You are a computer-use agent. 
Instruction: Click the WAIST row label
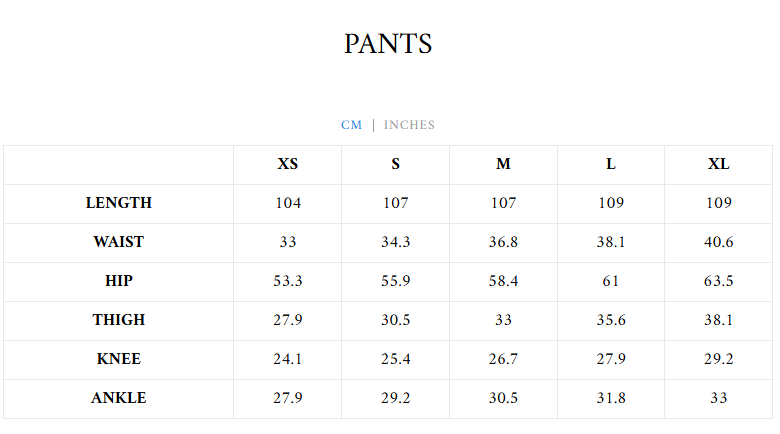pos(119,242)
